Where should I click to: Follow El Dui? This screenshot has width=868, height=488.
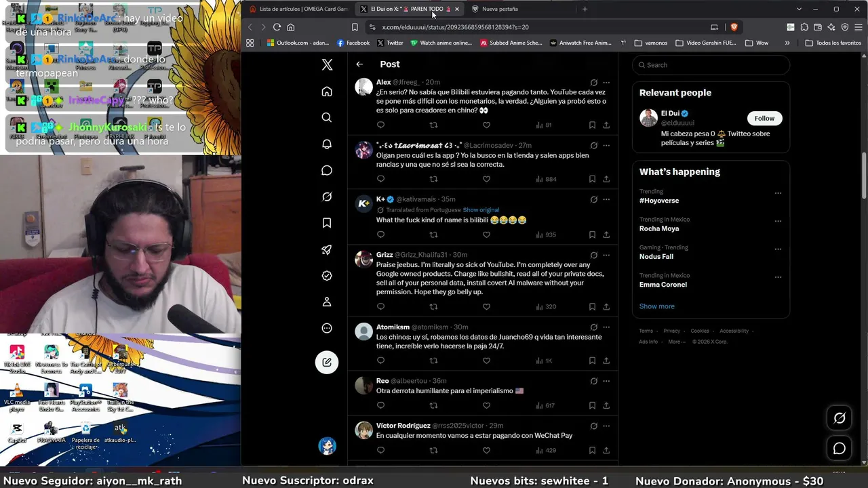click(764, 118)
